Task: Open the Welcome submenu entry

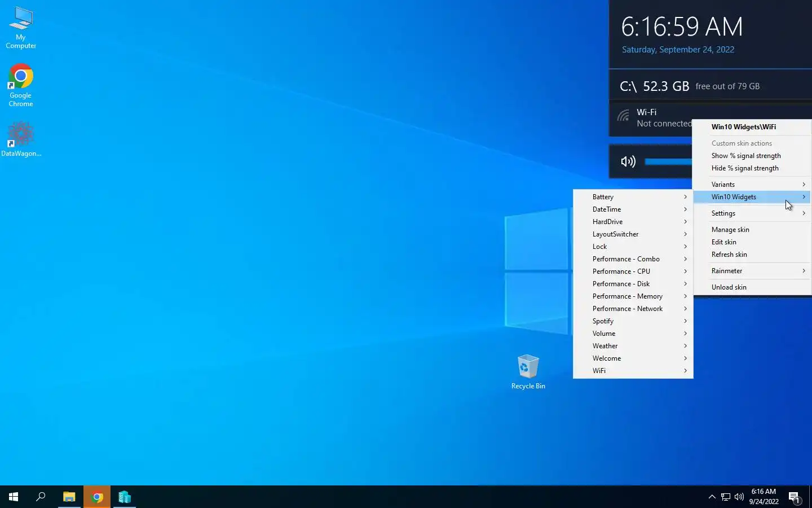Action: [x=633, y=358]
